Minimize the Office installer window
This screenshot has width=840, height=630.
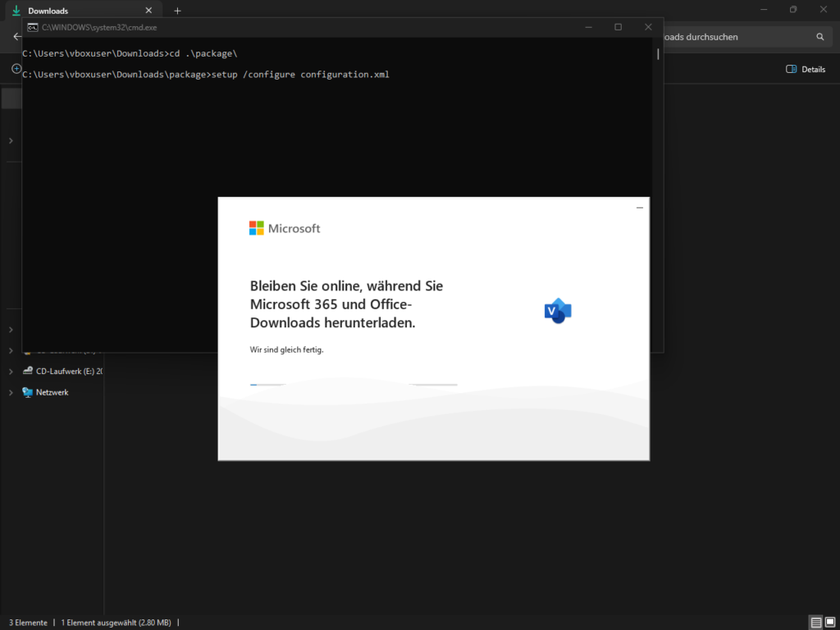(x=640, y=208)
